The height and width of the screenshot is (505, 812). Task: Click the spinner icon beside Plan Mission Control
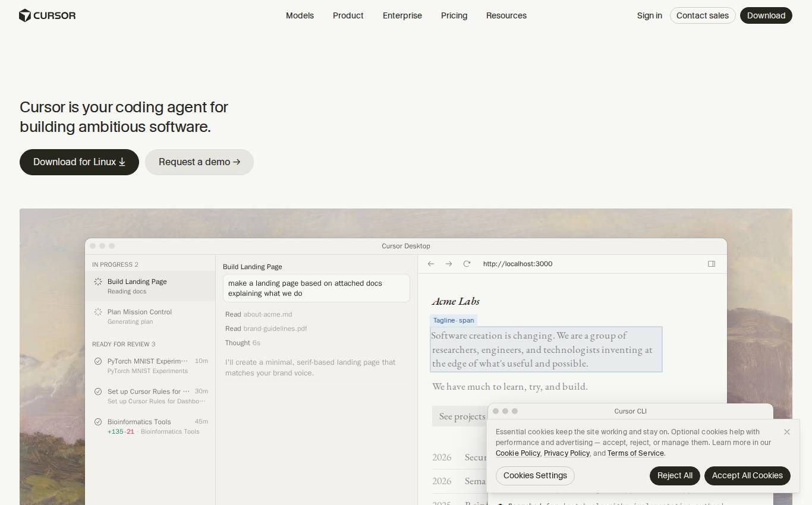coord(98,312)
